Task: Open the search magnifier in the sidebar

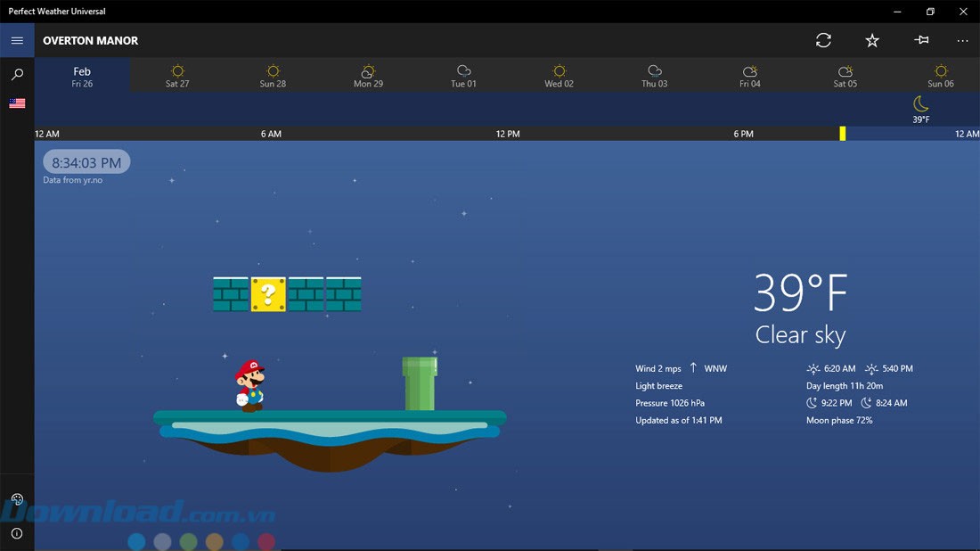Action: coord(17,74)
